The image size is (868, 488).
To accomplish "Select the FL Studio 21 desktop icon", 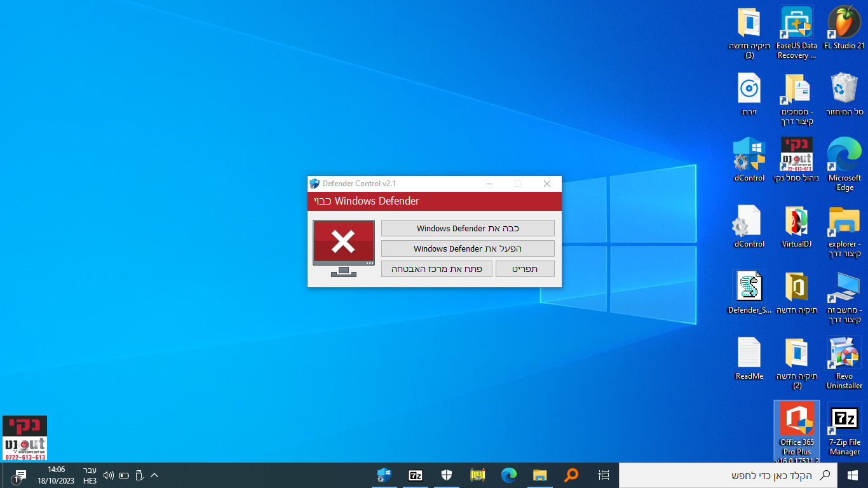I will point(844,28).
